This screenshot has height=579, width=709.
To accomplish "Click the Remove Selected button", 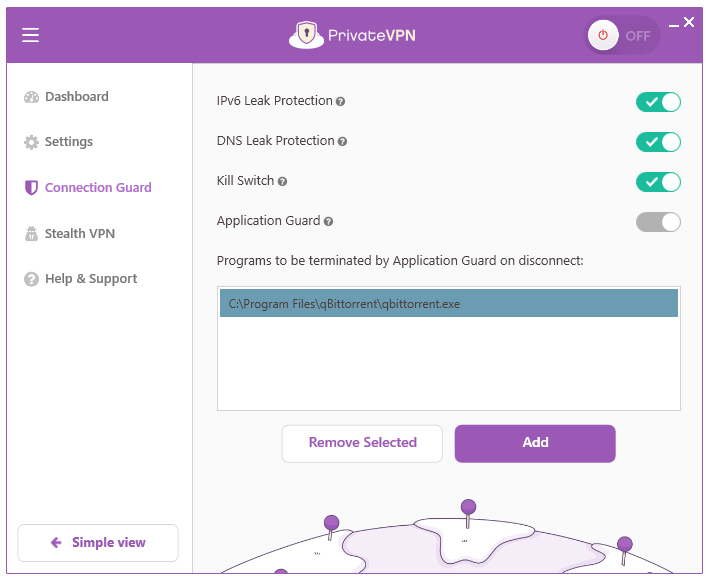I will point(362,443).
